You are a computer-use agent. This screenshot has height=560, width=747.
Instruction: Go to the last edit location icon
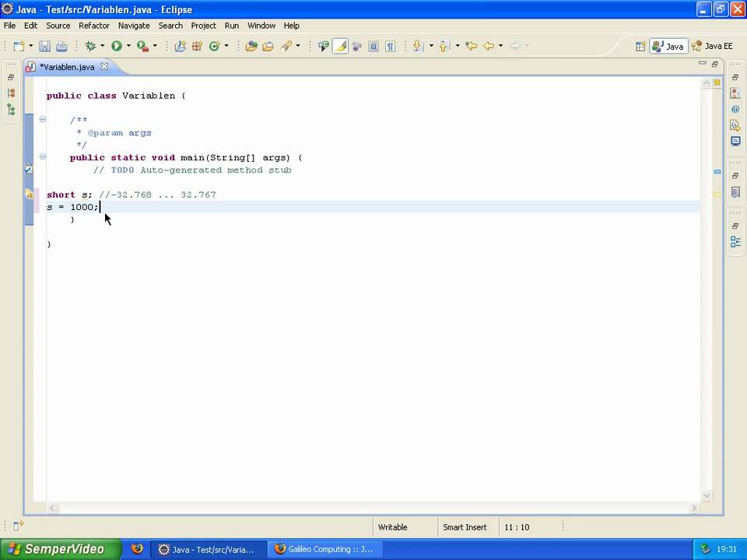click(x=472, y=46)
